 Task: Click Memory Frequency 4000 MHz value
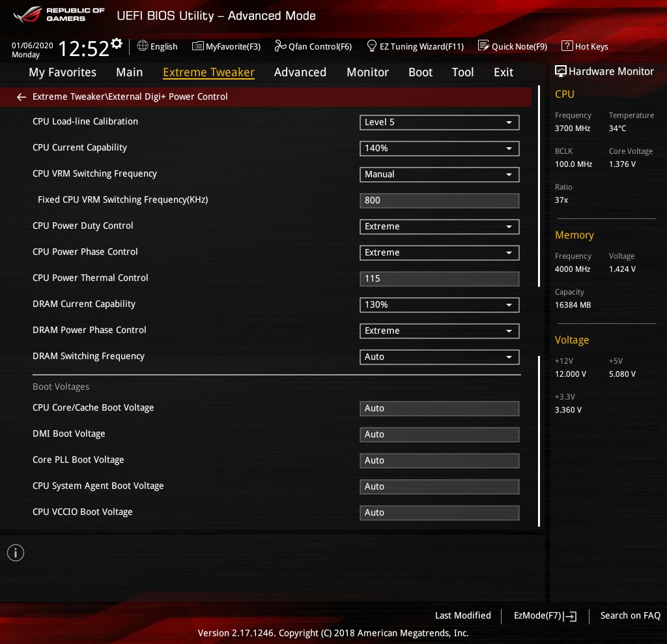coord(573,269)
